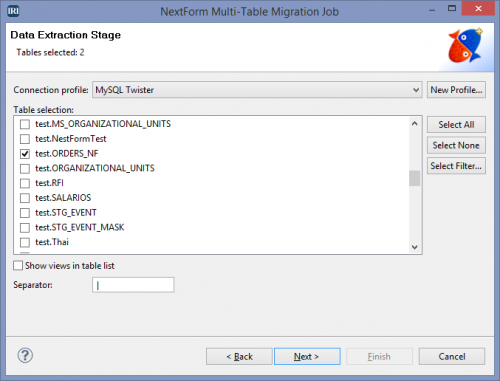Check the test.NestFormTest checkbox
Image resolution: width=500 pixels, height=381 pixels.
pyautogui.click(x=25, y=139)
